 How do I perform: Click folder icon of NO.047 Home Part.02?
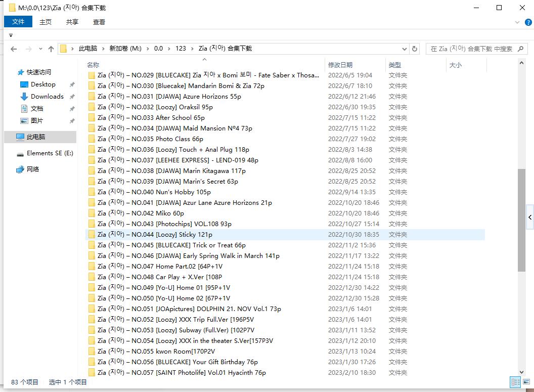[91, 267]
